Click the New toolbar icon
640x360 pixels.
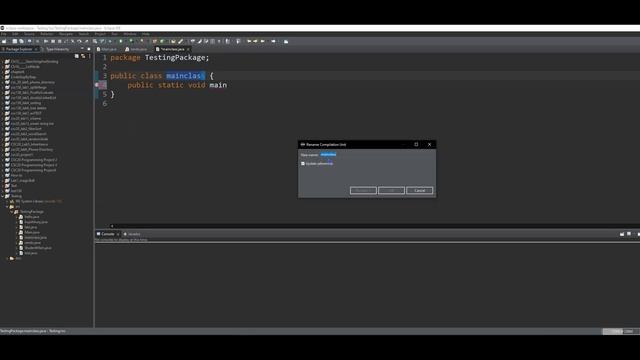click(4, 41)
